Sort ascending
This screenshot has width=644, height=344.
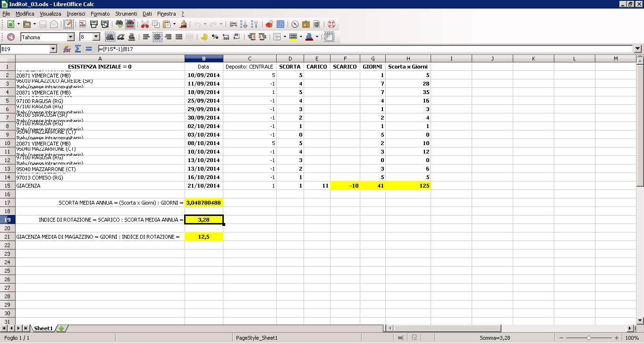(244, 24)
